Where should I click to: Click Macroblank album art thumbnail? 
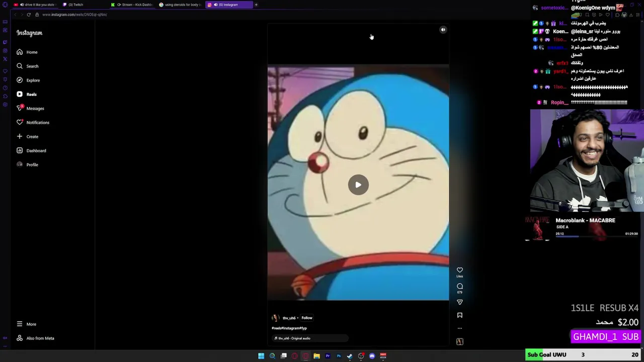[538, 229]
